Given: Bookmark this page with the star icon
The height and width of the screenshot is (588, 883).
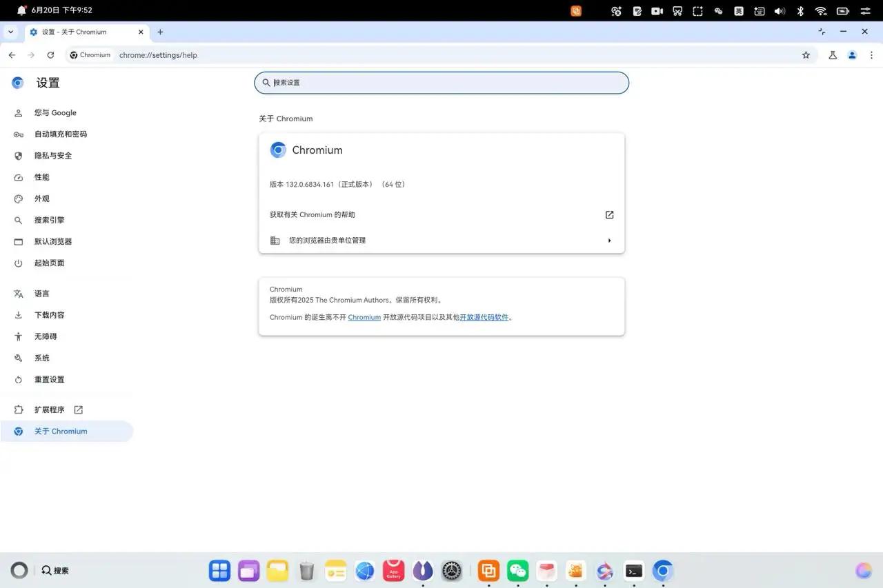Looking at the screenshot, I should point(806,55).
